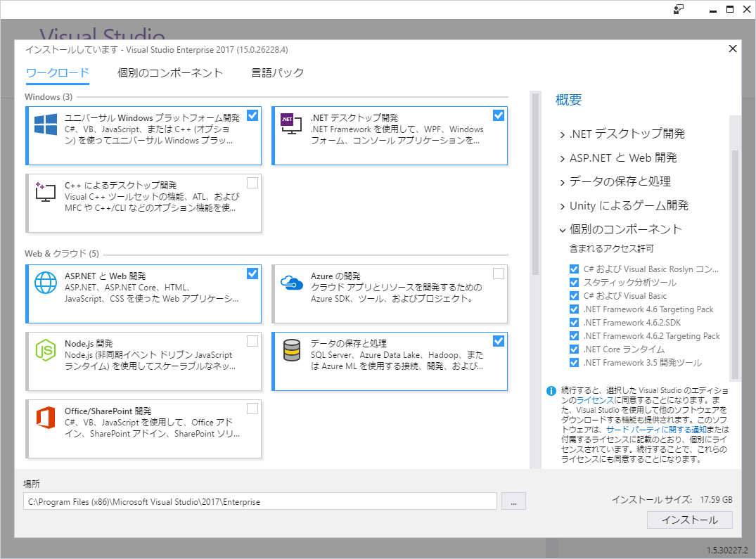Uncheck ユニバーサル Windows プラットフォーム開発 workload

(252, 115)
